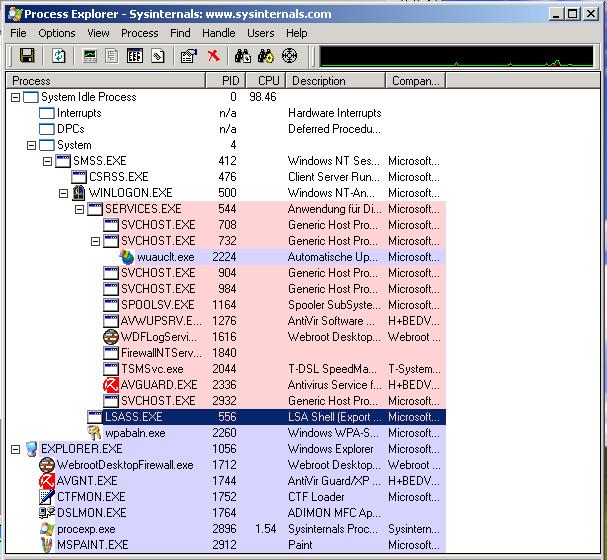Click the wuauclt.exe update globe icon
Viewport: 607px width, 560px height.
(127, 257)
